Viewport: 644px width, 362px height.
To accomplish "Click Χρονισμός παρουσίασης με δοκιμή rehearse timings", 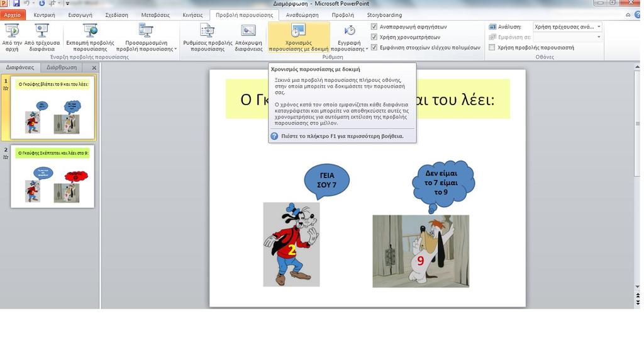I will pyautogui.click(x=299, y=37).
